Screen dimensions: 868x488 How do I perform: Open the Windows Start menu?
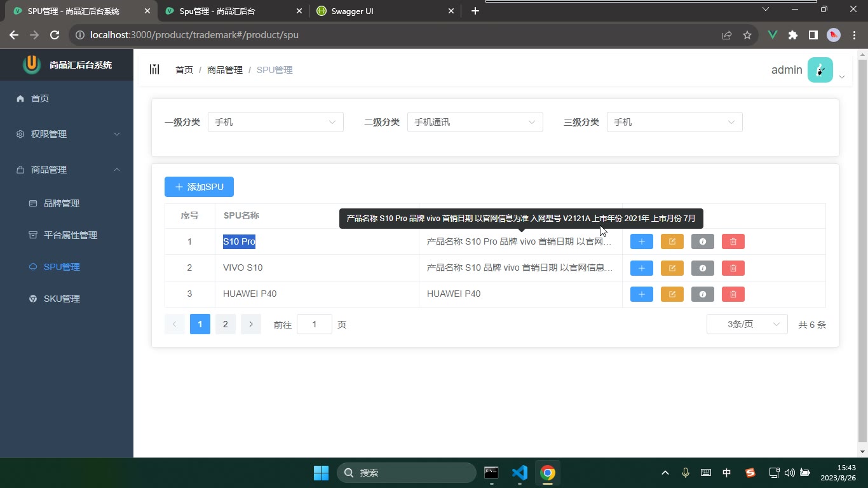coord(321,473)
